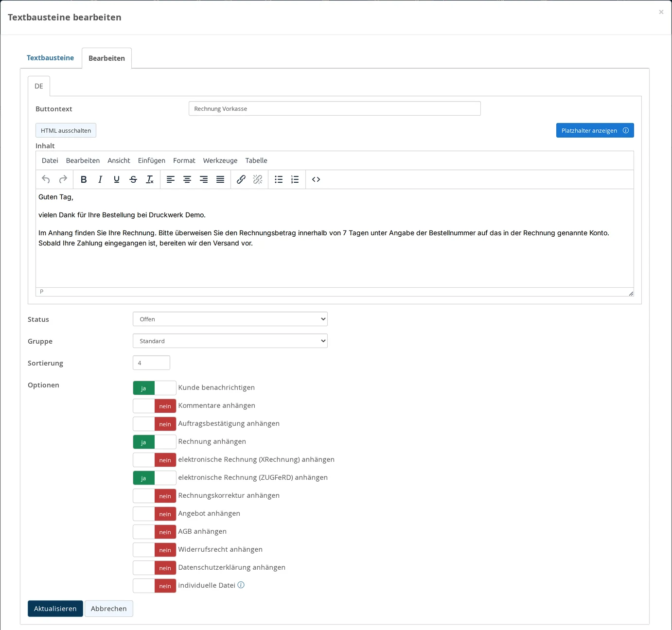
Task: Open the Datei editor menu
Action: click(50, 160)
